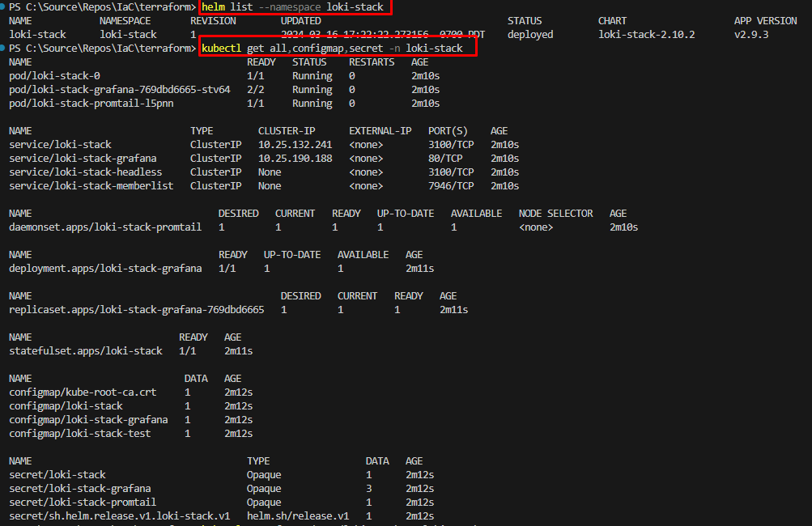The height and width of the screenshot is (526, 812).
Task: Click the command decoration dot beside the helm list prompt
Action: [x=2, y=6]
